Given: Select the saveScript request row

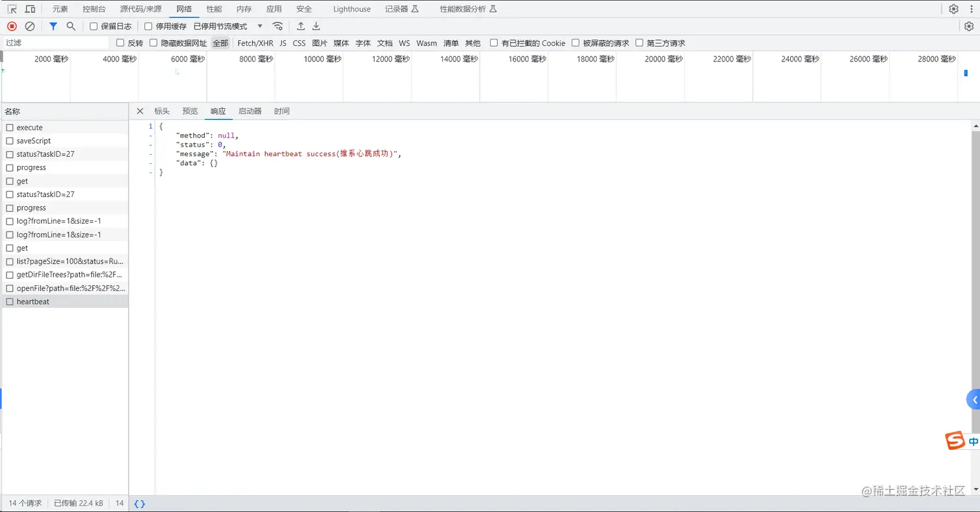Looking at the screenshot, I should coord(65,141).
